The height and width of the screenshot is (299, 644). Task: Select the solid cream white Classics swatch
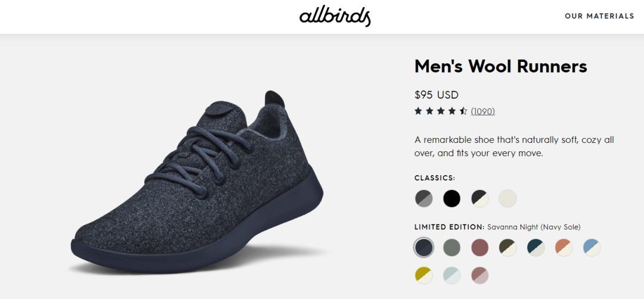(508, 198)
